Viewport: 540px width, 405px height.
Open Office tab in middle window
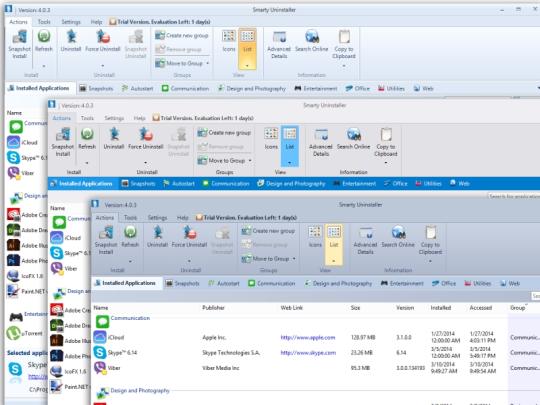(x=395, y=184)
